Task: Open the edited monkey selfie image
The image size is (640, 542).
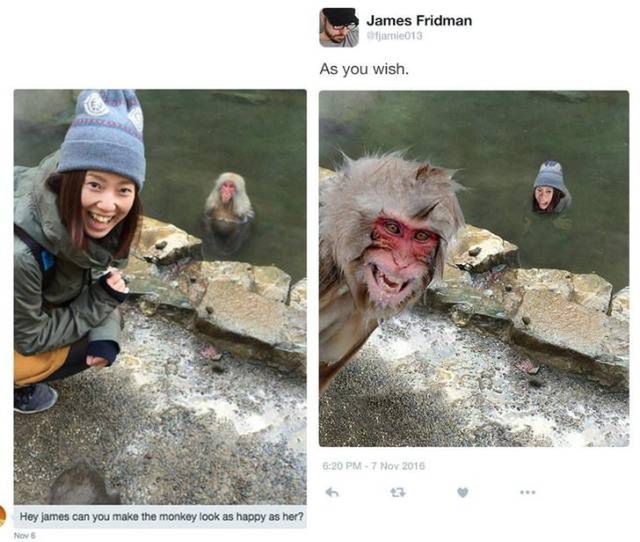Action: (474, 269)
